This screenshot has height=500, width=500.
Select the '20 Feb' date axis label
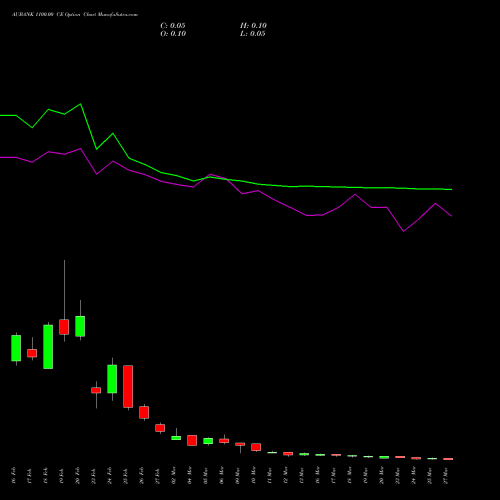pyautogui.click(x=78, y=476)
